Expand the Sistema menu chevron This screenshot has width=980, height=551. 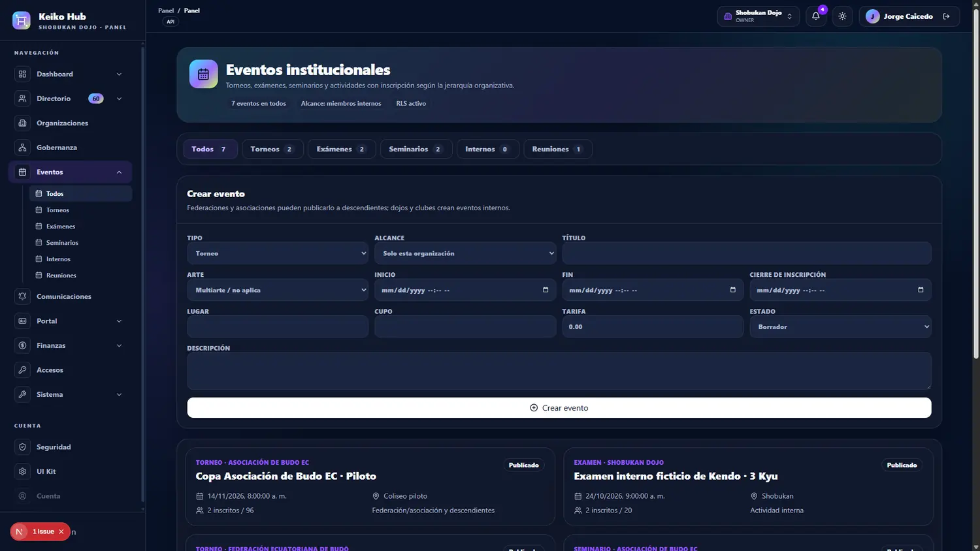coord(119,394)
